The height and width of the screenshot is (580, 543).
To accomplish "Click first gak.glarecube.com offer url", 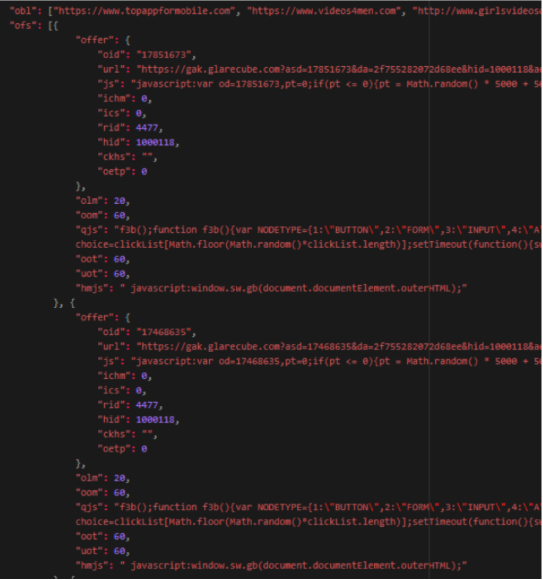I will [339, 70].
